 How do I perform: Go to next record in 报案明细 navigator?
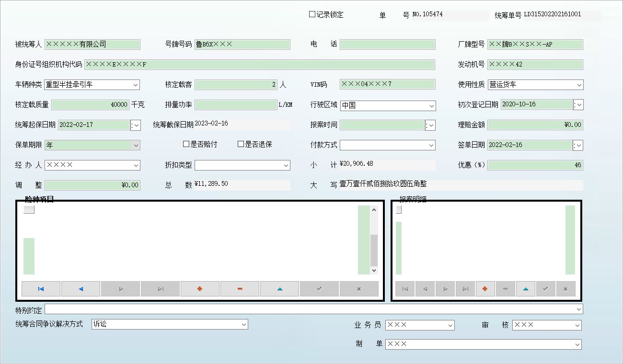tap(445, 289)
